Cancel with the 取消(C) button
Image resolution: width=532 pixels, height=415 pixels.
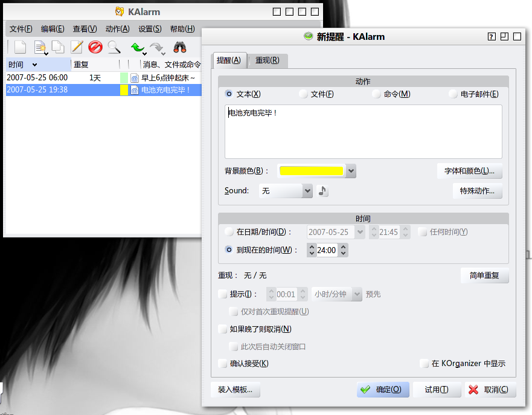coord(490,390)
